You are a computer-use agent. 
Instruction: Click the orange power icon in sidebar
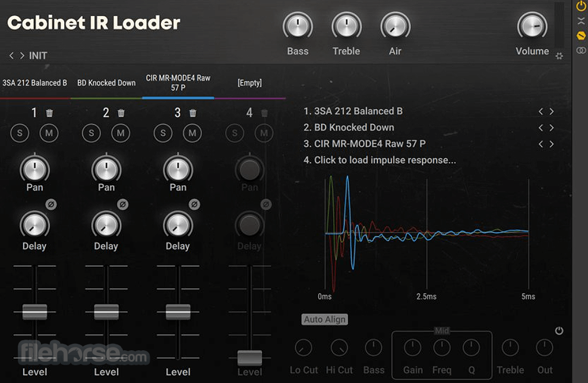(581, 6)
